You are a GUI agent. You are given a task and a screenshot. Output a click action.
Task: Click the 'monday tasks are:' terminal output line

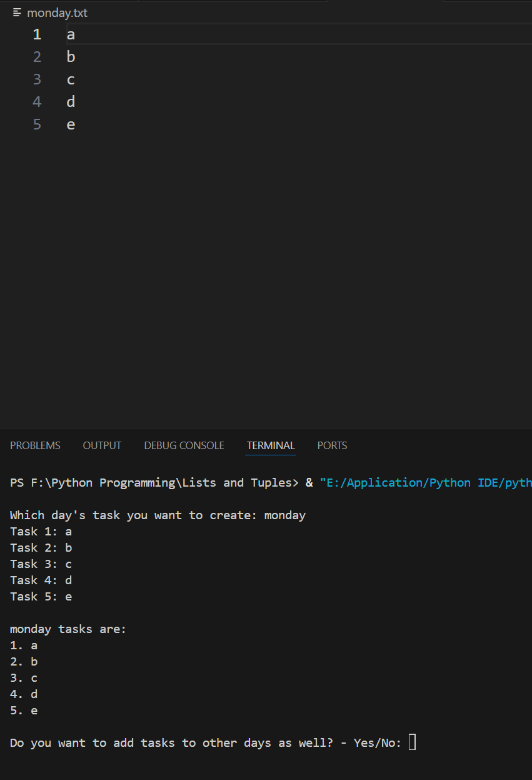point(68,629)
